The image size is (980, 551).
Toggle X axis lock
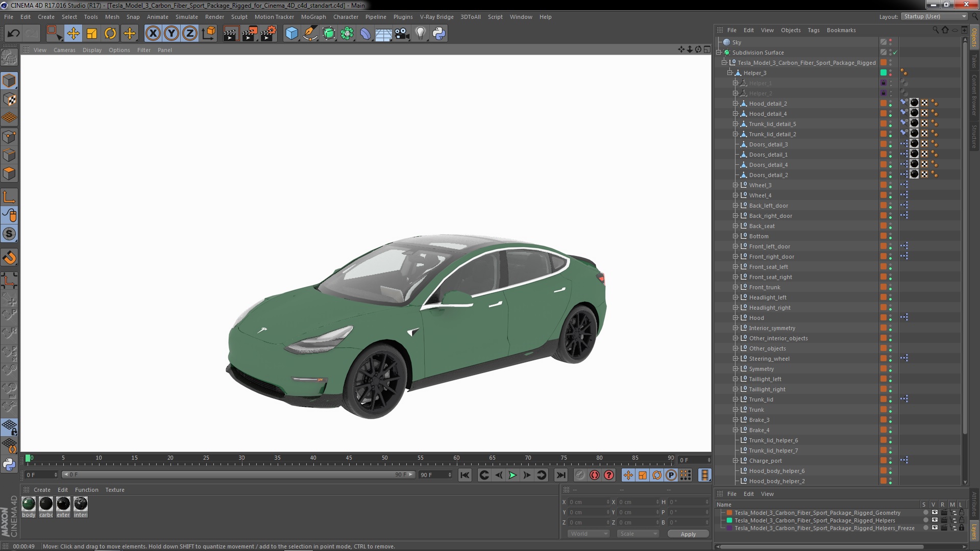tap(153, 34)
